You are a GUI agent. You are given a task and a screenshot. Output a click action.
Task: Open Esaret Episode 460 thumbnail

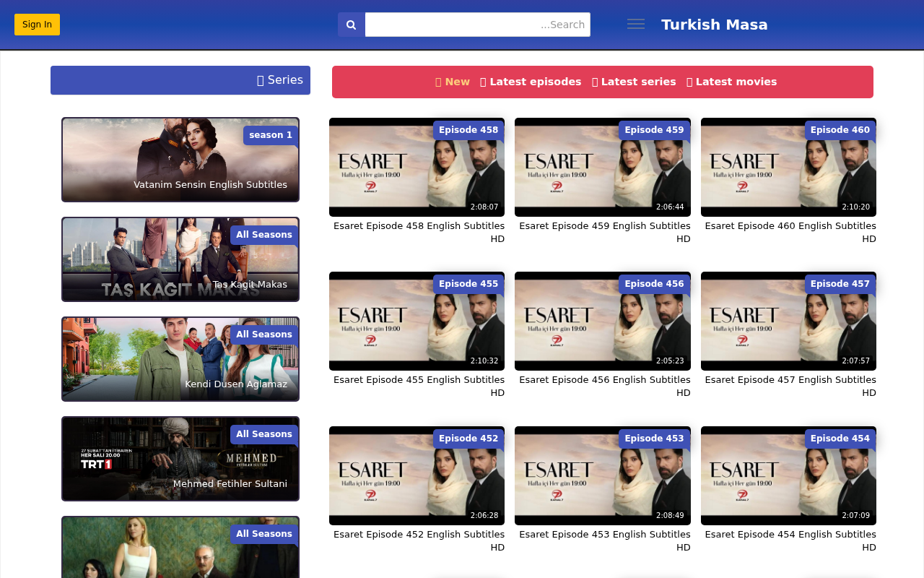(788, 167)
